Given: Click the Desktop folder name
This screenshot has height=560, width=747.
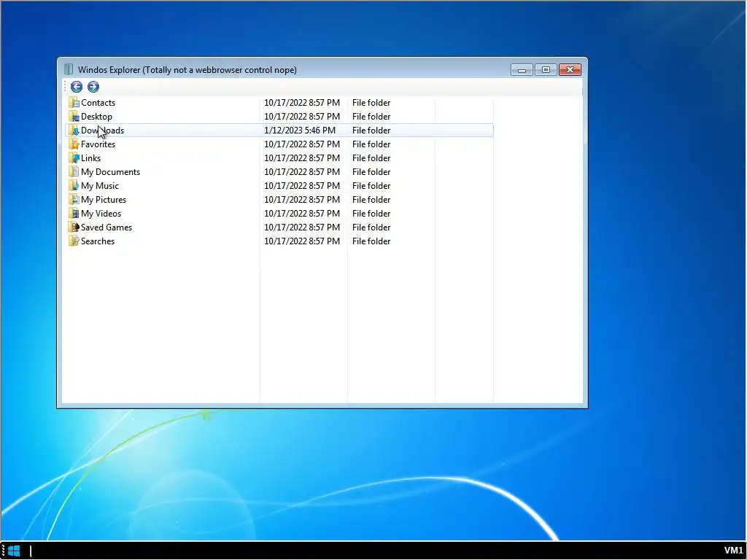Looking at the screenshot, I should coord(97,116).
